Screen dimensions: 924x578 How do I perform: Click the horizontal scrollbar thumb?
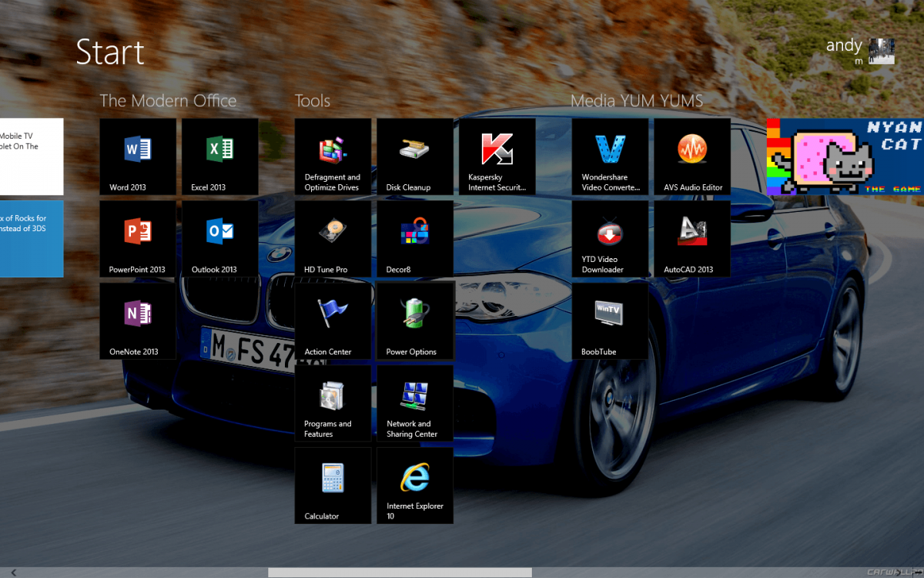pos(400,572)
